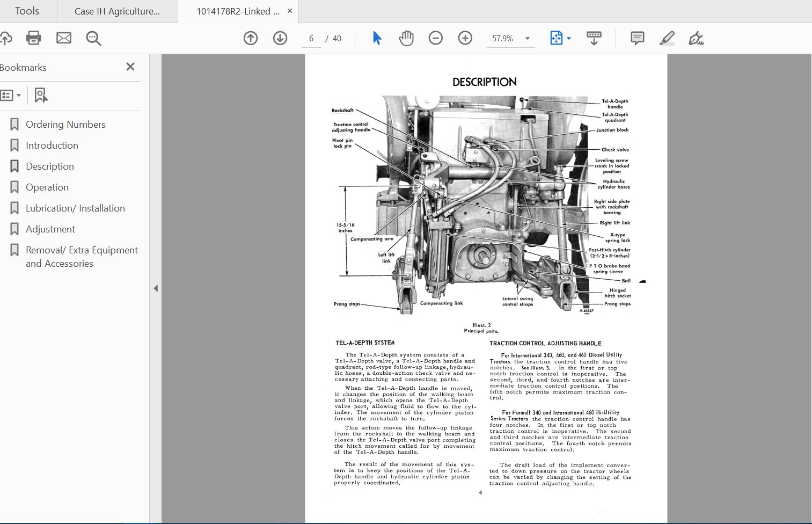
Task: Open the Adjustment bookmark
Action: [50, 229]
